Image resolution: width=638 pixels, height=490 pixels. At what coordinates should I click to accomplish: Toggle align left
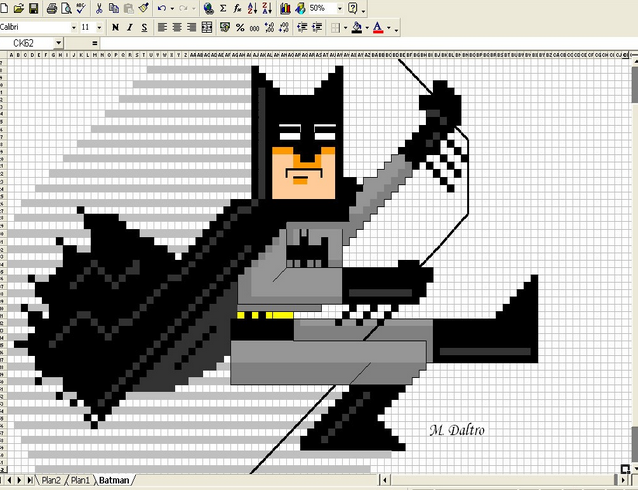(162, 27)
